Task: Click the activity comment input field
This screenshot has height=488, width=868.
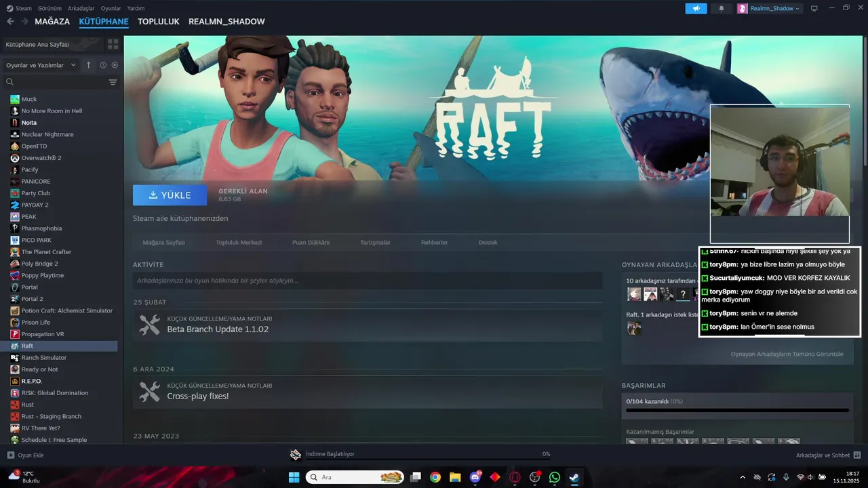Action: click(368, 281)
